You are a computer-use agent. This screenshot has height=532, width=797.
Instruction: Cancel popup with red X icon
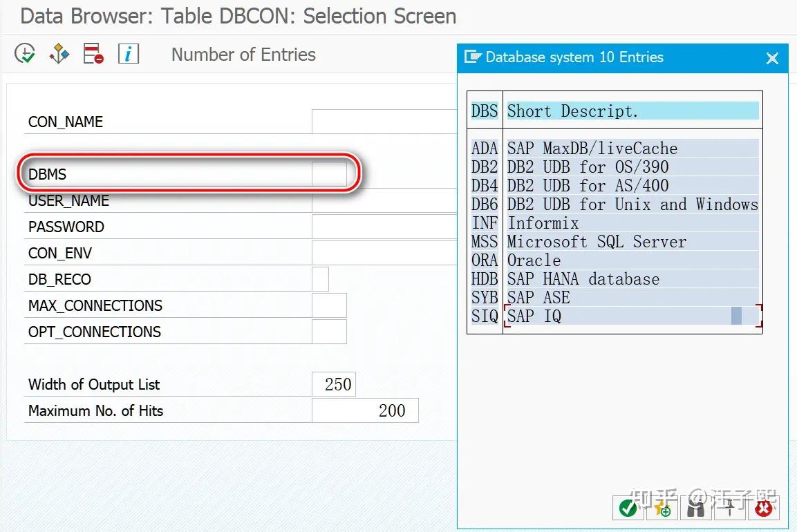click(763, 508)
